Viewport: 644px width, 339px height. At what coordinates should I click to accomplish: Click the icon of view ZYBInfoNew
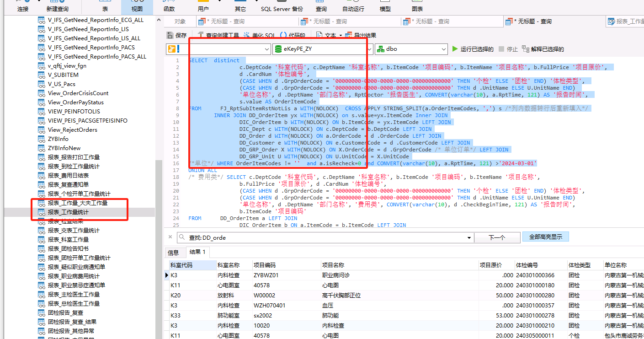click(42, 148)
